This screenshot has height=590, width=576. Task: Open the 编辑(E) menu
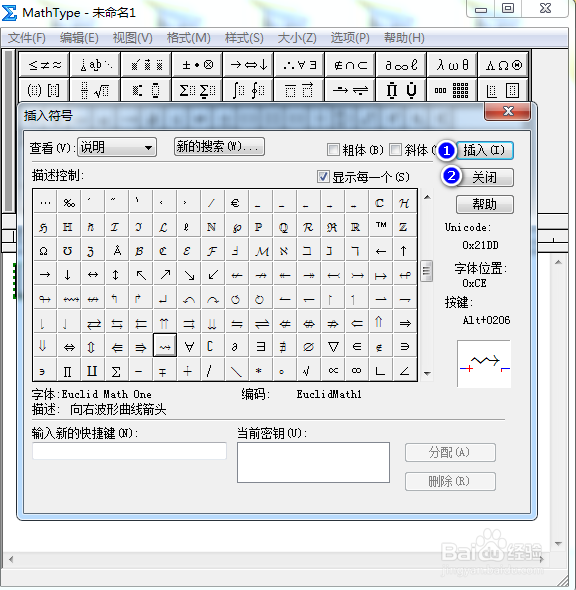coord(79,38)
